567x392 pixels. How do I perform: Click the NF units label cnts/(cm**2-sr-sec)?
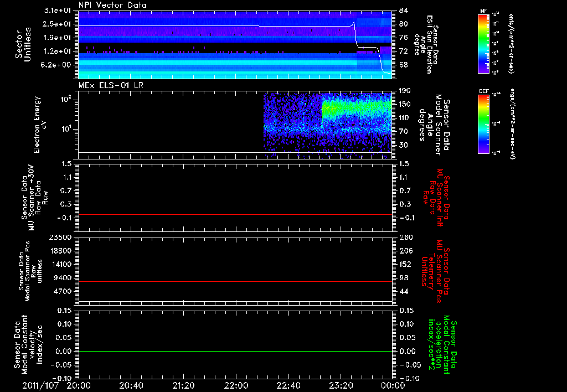(x=511, y=44)
